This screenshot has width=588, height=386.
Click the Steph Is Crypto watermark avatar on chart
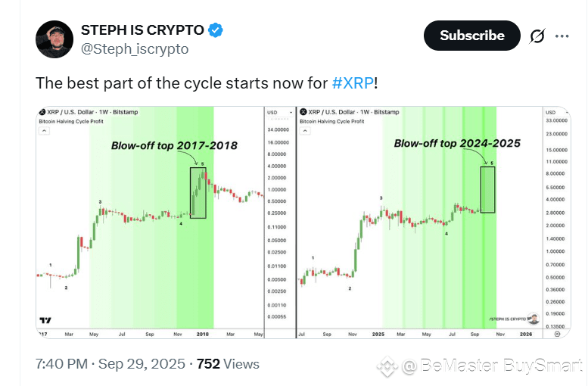pyautogui.click(x=533, y=319)
